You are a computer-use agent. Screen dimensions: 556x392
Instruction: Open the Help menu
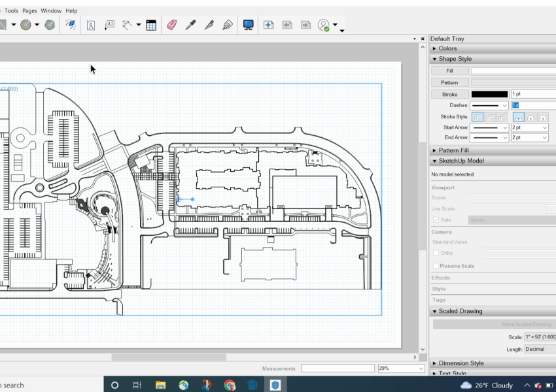(71, 11)
